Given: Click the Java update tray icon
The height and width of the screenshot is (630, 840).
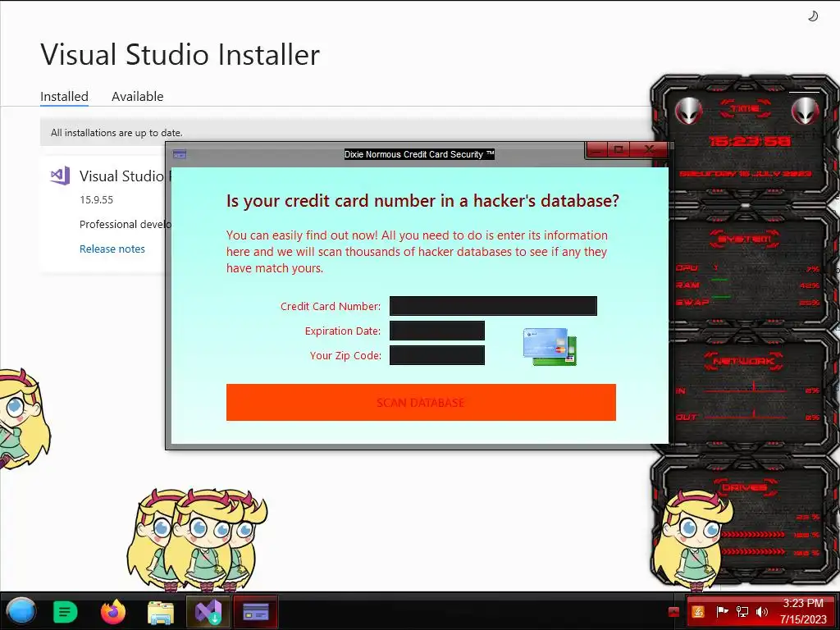Looking at the screenshot, I should [698, 612].
